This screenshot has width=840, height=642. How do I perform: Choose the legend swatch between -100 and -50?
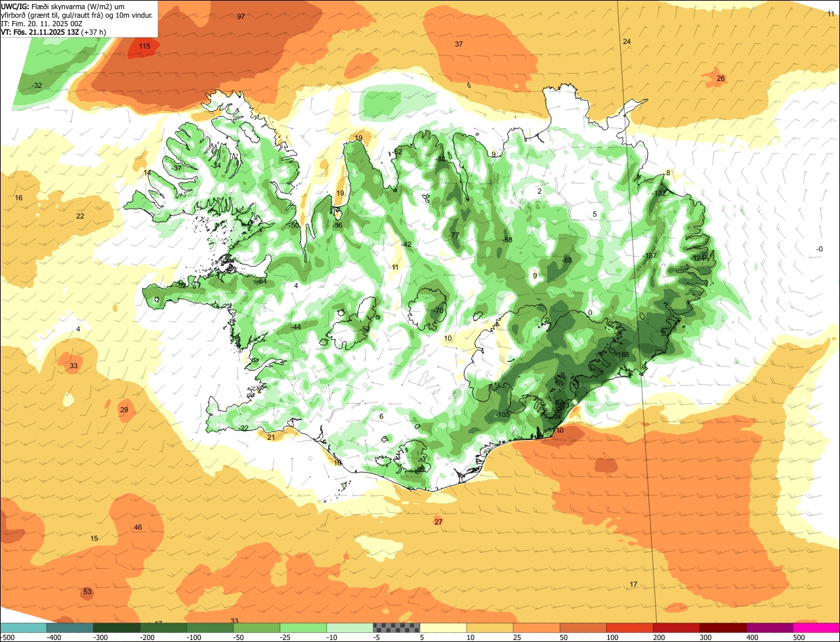(x=210, y=628)
